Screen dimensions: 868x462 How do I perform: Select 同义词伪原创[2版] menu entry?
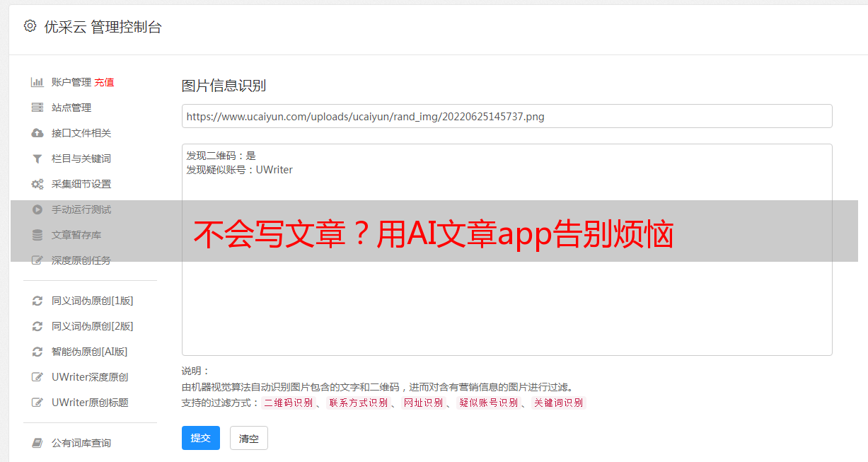(x=93, y=326)
